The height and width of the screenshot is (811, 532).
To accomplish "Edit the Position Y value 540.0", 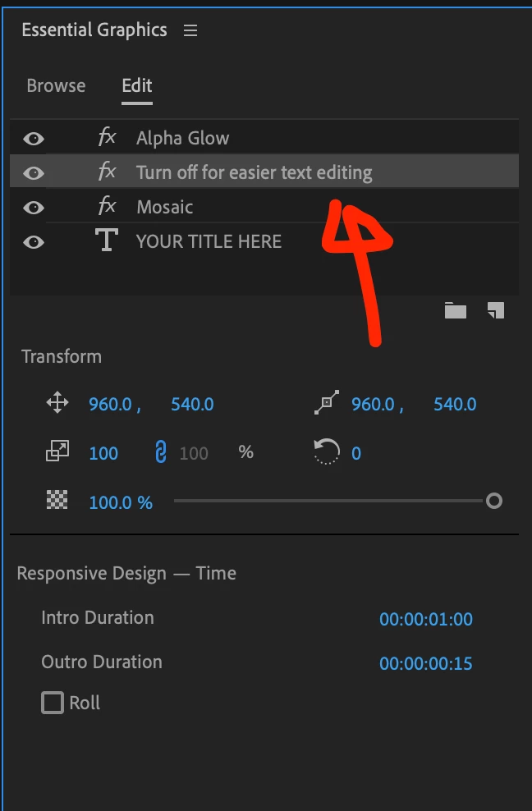I will 192,405.
